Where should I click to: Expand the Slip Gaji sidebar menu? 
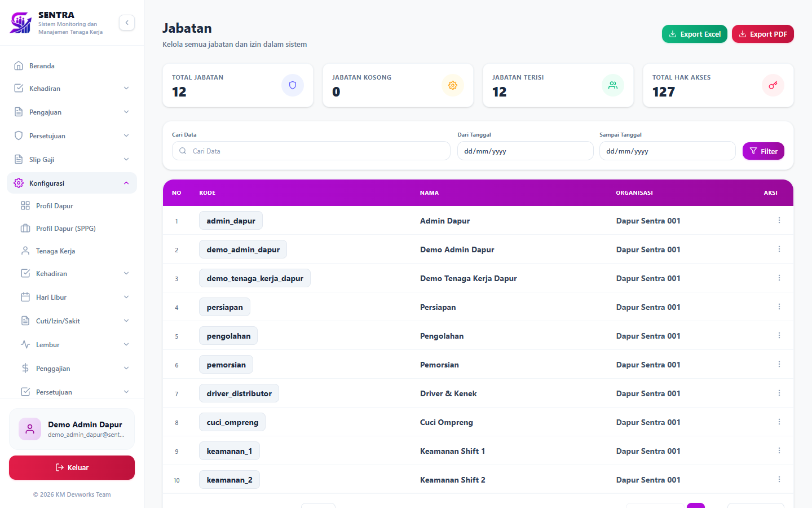pos(72,159)
